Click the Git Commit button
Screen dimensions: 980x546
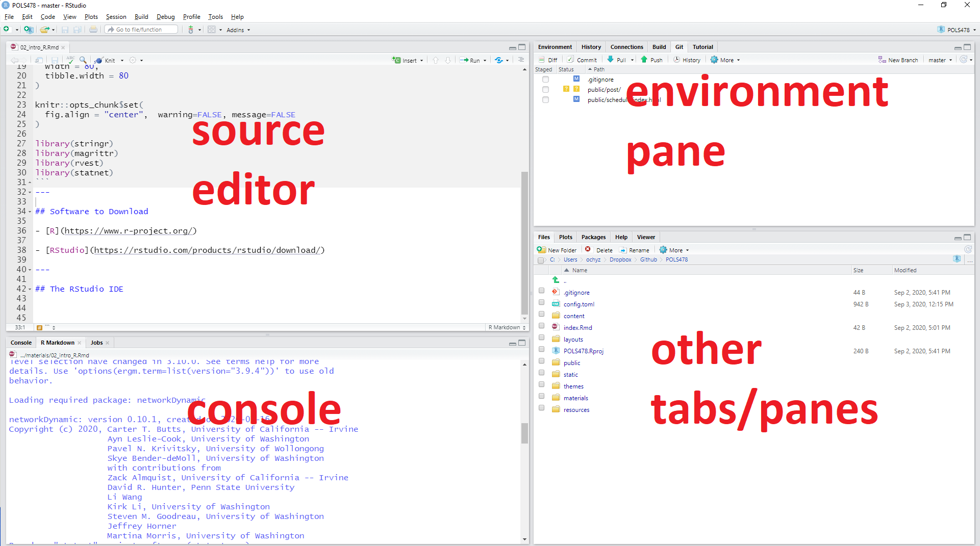pos(582,60)
